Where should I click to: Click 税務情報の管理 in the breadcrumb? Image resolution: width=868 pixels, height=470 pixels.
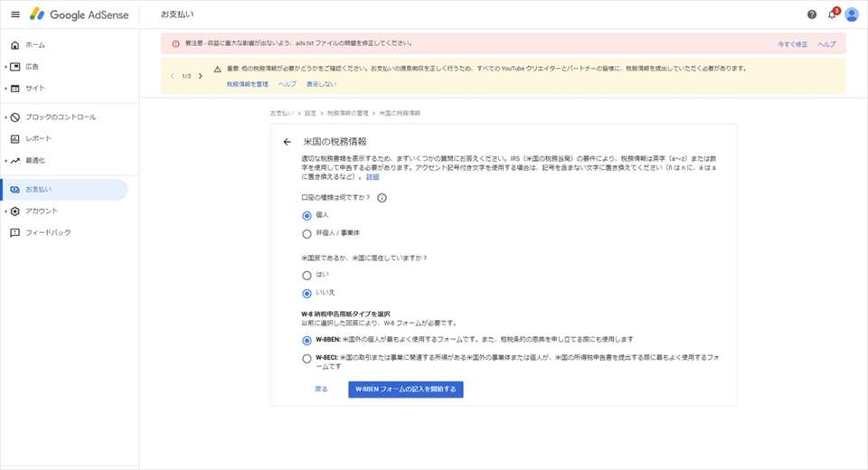click(347, 113)
